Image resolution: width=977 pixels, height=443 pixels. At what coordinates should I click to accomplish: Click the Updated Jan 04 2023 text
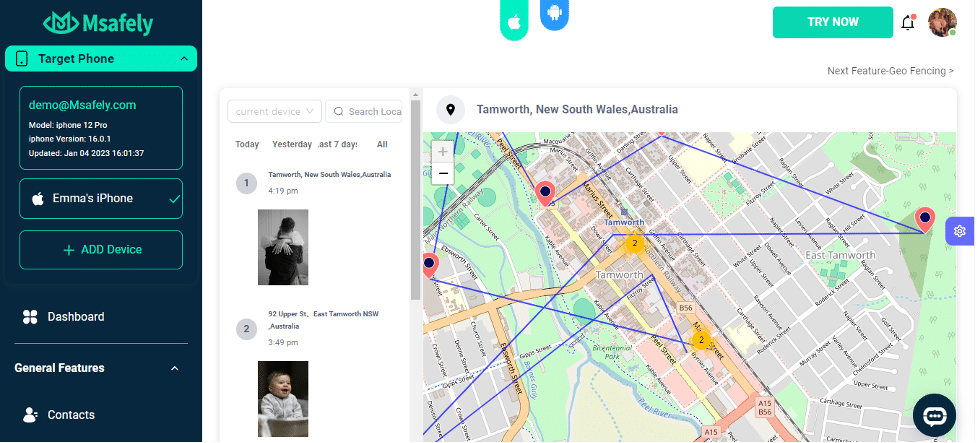pyautogui.click(x=86, y=153)
